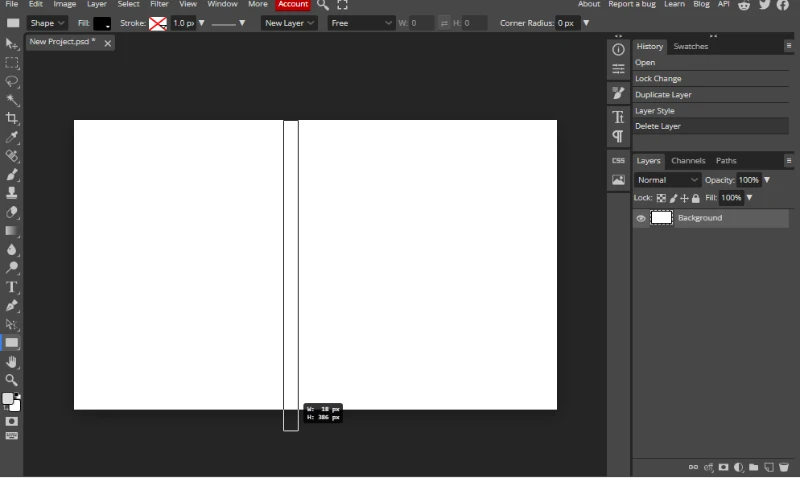
Task: Select the Crop tool
Action: coord(11,119)
